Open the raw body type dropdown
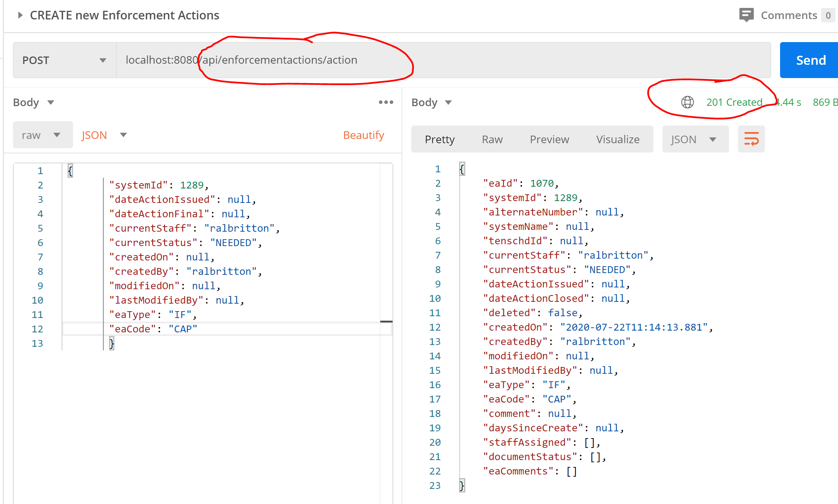The width and height of the screenshot is (838, 504). click(x=42, y=135)
